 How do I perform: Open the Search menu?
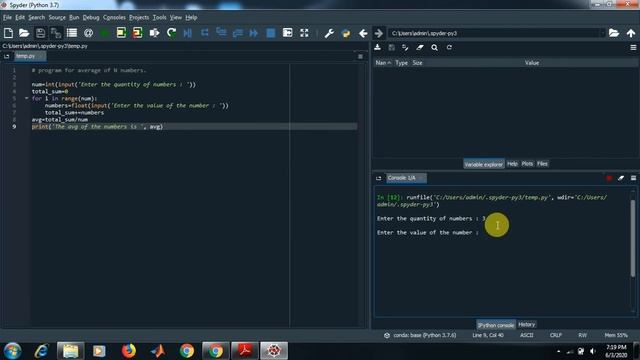click(x=36, y=18)
